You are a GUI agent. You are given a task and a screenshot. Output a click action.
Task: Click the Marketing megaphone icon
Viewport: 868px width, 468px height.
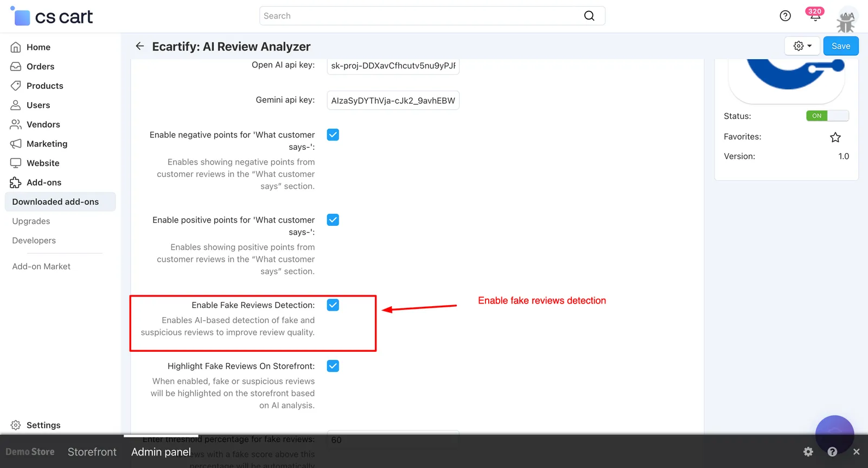[x=16, y=144]
